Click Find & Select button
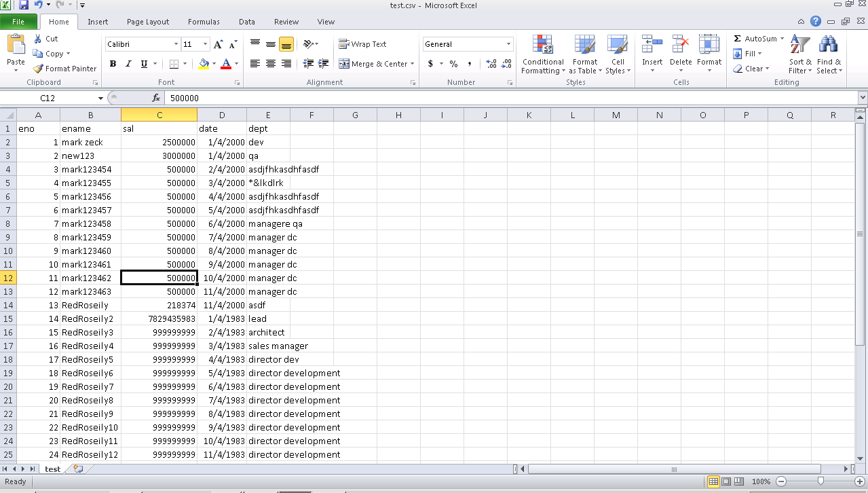Image resolution: width=868 pixels, height=493 pixels. click(829, 54)
